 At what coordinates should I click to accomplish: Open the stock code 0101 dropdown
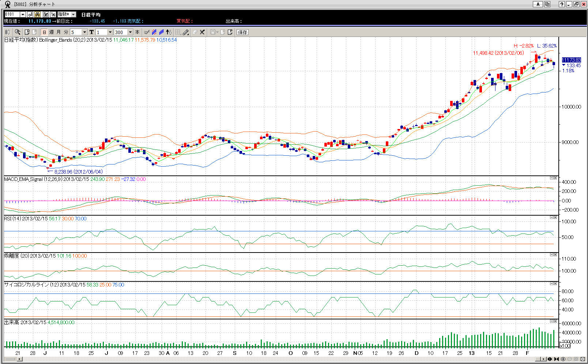pyautogui.click(x=23, y=15)
